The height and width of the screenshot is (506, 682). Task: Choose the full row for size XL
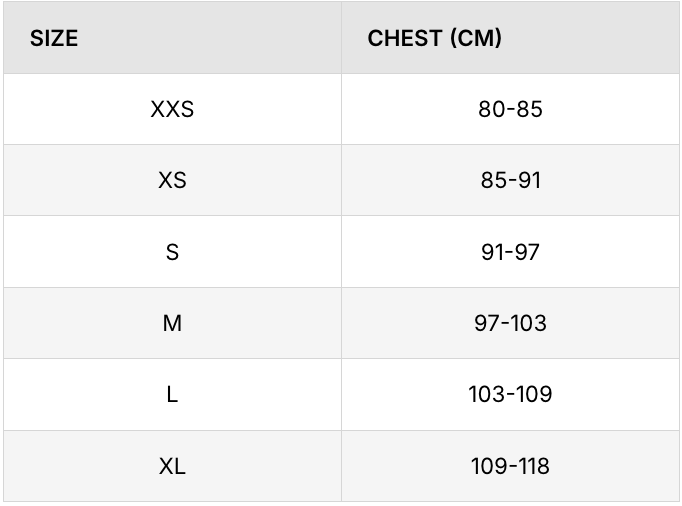click(x=340, y=466)
